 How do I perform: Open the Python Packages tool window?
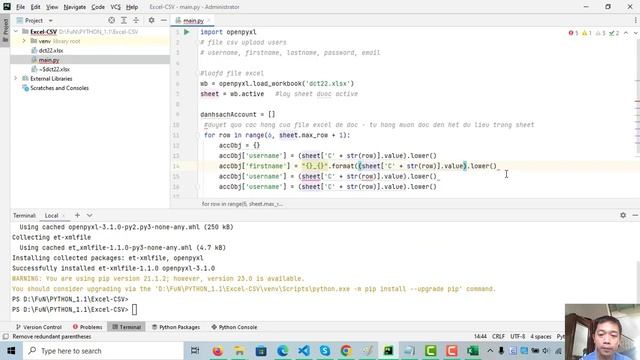coord(176,327)
